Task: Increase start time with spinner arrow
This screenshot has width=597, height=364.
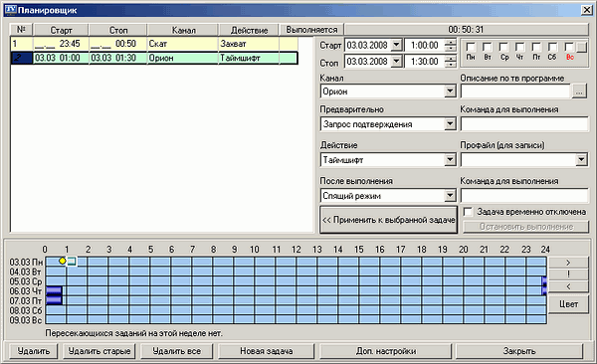Action: pyautogui.click(x=451, y=42)
